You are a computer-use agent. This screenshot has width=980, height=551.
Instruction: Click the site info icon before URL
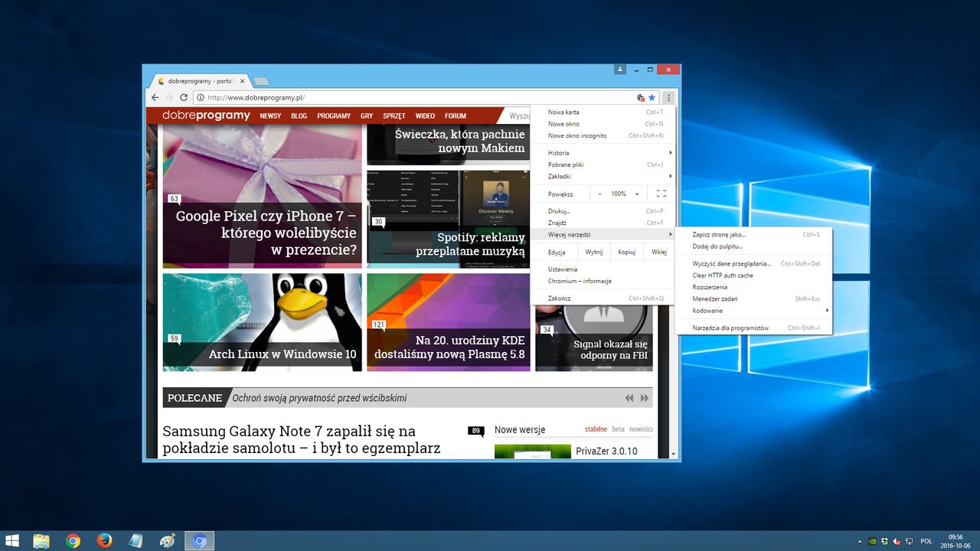coord(200,97)
